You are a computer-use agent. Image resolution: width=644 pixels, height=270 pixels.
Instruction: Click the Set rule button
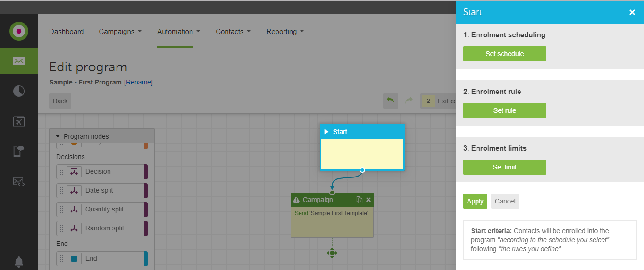(x=504, y=110)
